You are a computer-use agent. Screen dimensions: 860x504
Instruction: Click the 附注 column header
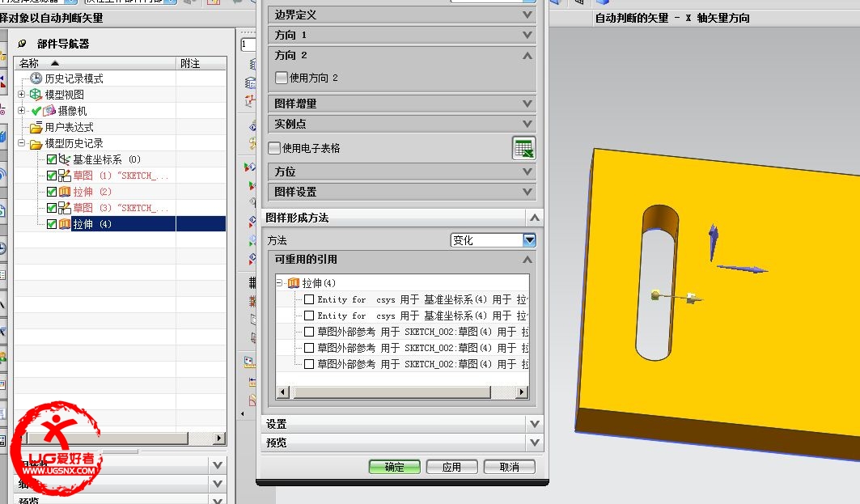[201, 63]
